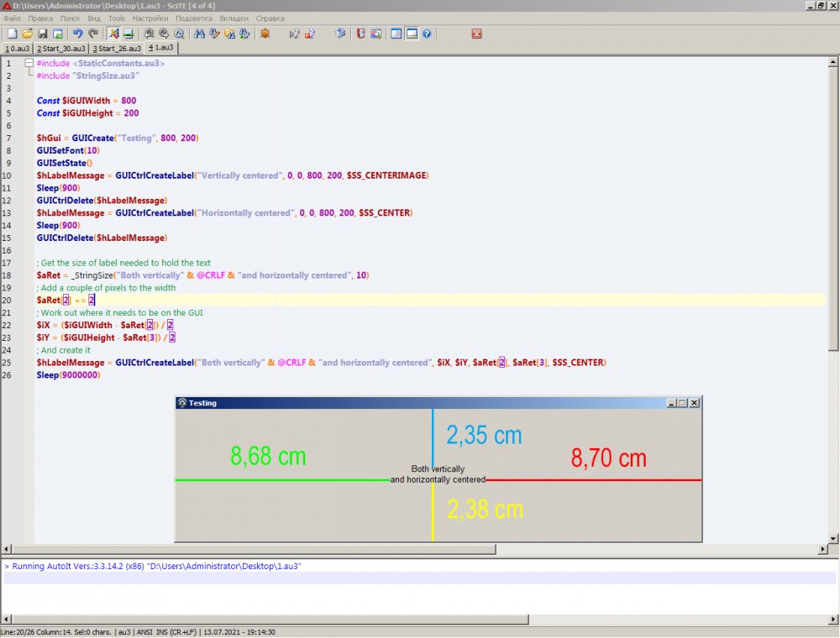Save the current file with floppy icon
Image resolution: width=840 pixels, height=638 pixels.
pos(42,34)
